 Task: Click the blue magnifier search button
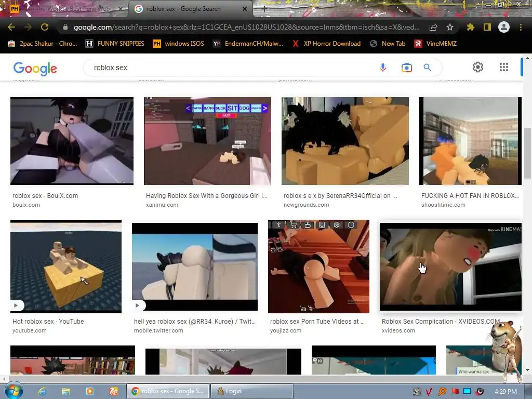[x=427, y=68]
